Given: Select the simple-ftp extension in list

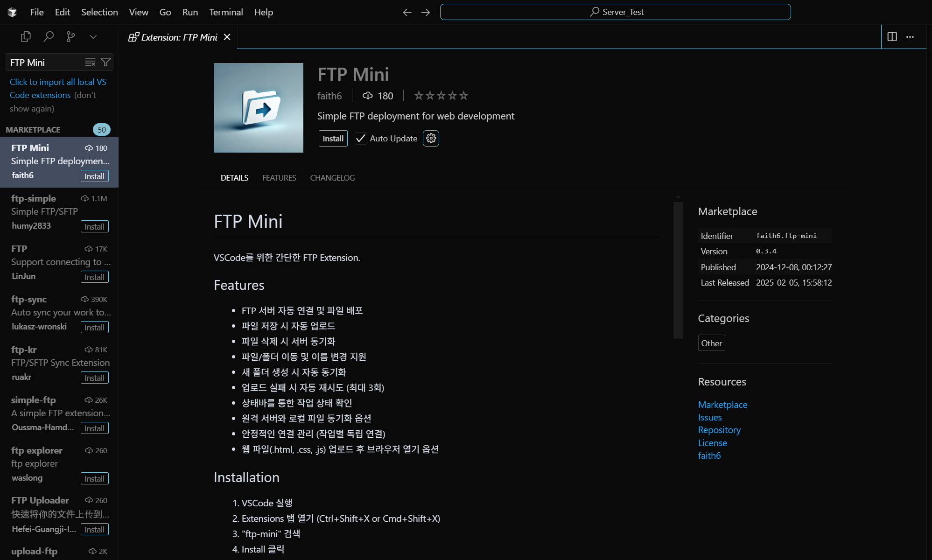Looking at the screenshot, I should [59, 414].
